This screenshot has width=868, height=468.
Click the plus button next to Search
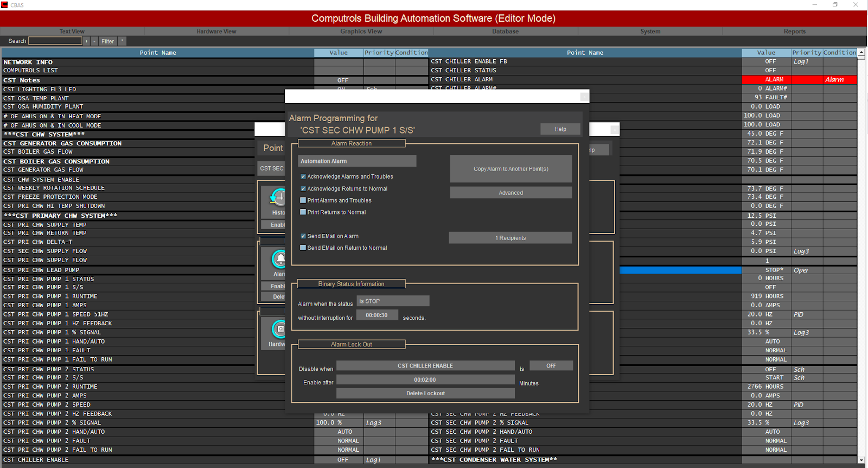[x=86, y=41]
